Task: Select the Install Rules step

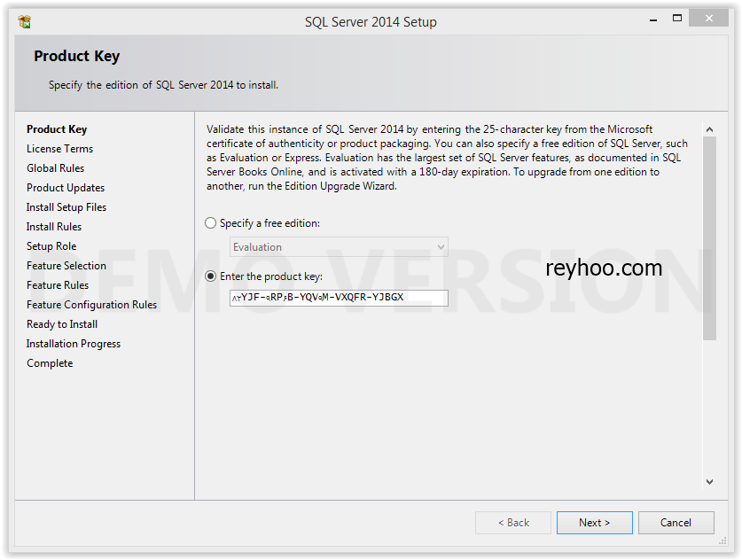Action: coord(54,227)
